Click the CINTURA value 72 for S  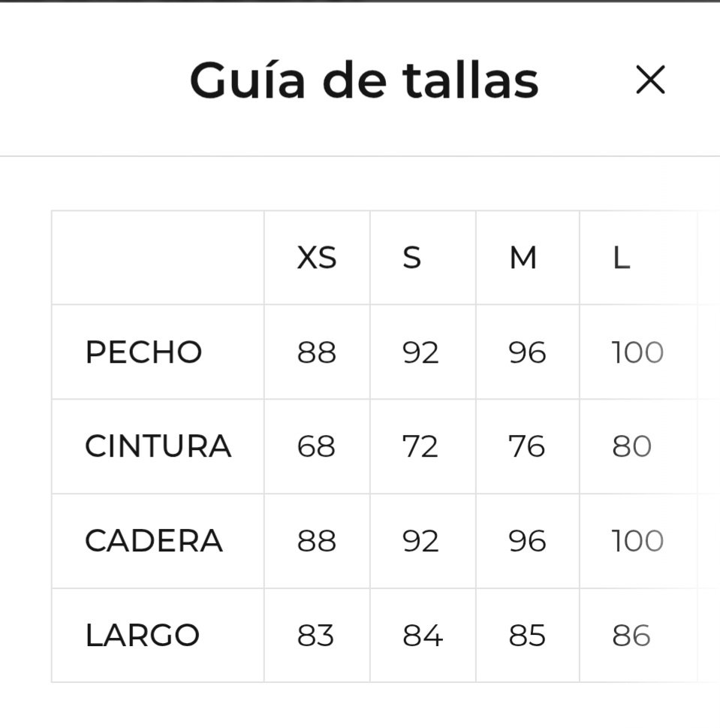[420, 446]
